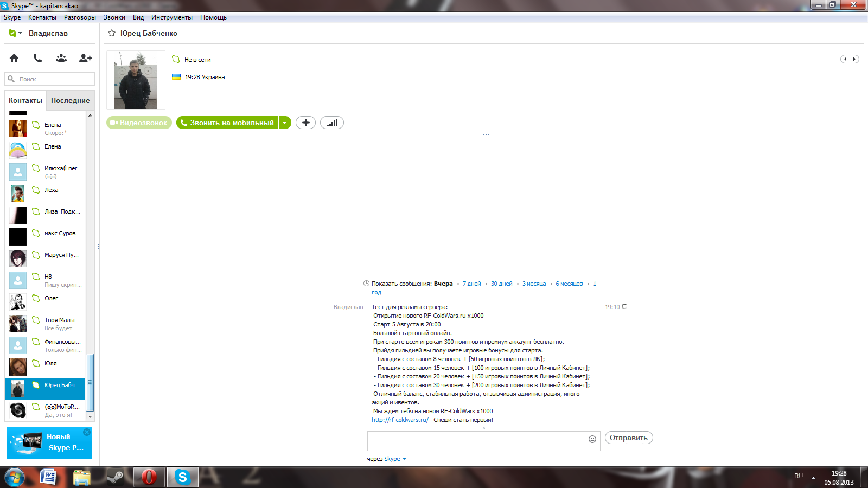Screen dimensions: 868x488
Task: Click the RU language indicator
Action: coord(799,476)
